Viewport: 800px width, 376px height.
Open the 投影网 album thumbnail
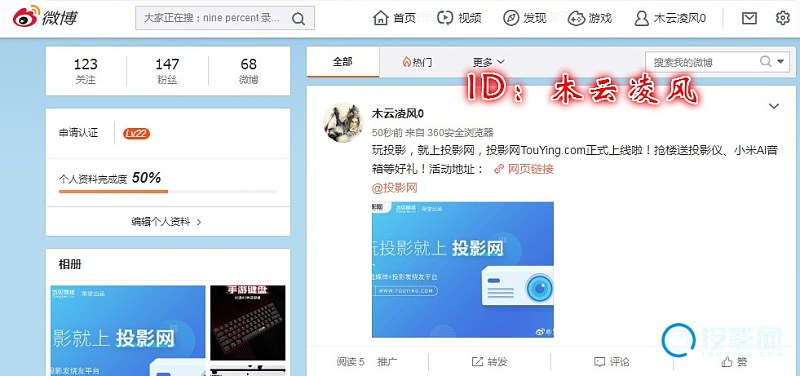pos(128,331)
